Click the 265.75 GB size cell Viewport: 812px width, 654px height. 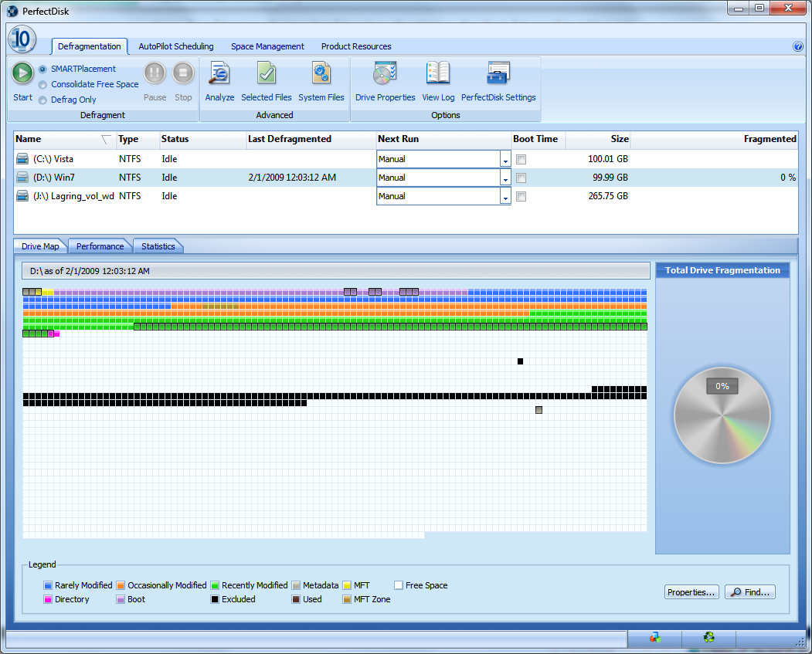[608, 196]
